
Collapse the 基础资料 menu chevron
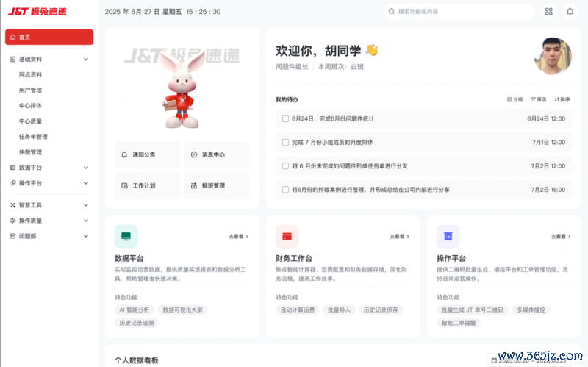click(86, 60)
